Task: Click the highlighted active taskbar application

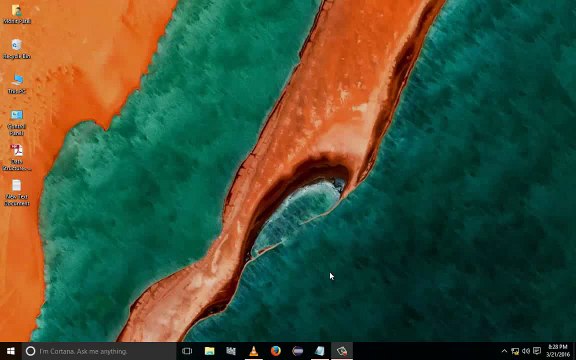Action: coord(342,351)
